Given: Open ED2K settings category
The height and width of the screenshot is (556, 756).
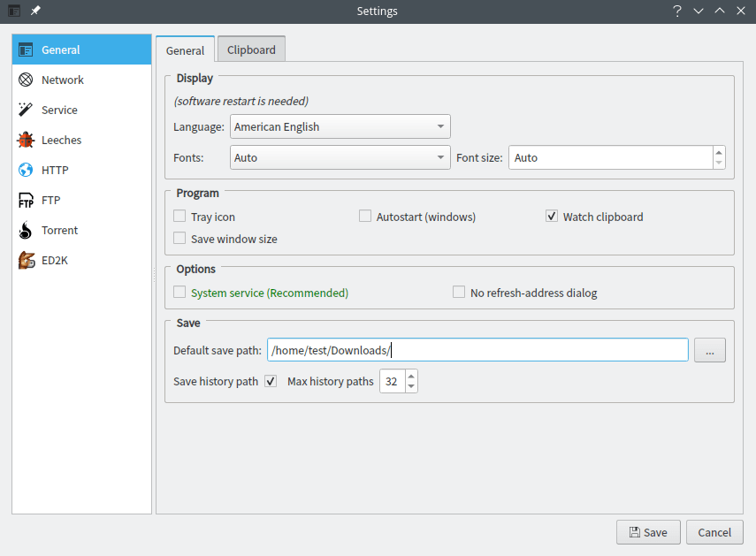Looking at the screenshot, I should (x=82, y=260).
